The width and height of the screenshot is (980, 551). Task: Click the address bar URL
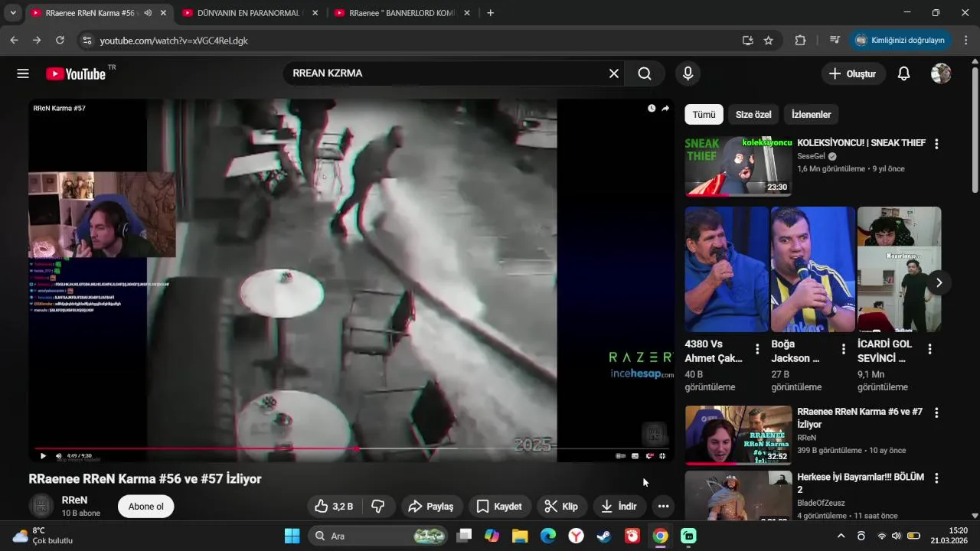click(x=174, y=41)
